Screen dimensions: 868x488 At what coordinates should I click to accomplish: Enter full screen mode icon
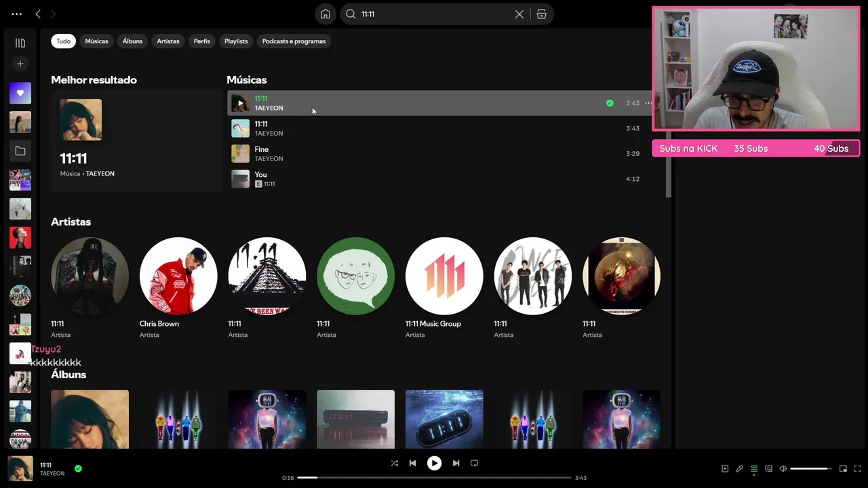point(858,468)
